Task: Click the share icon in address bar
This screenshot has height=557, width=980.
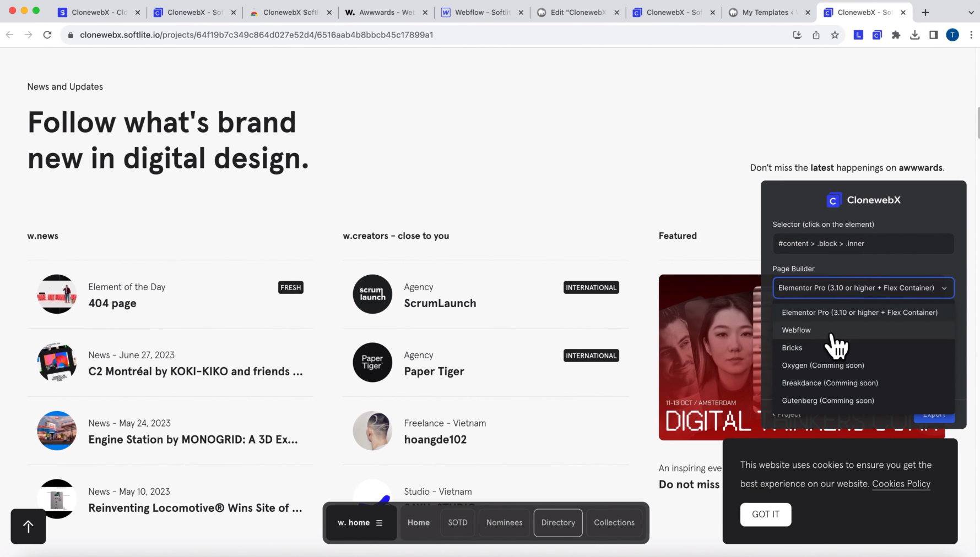Action: 816,35
